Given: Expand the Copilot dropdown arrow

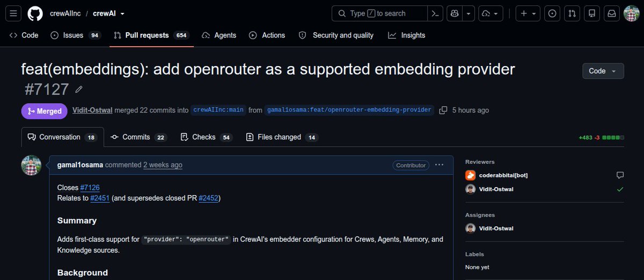Looking at the screenshot, I should tap(469, 13).
